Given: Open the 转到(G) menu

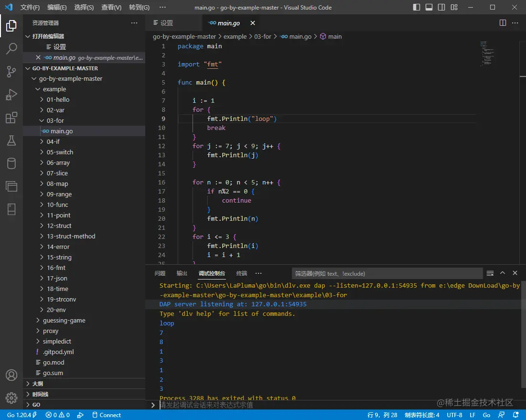Looking at the screenshot, I should tap(139, 7).
